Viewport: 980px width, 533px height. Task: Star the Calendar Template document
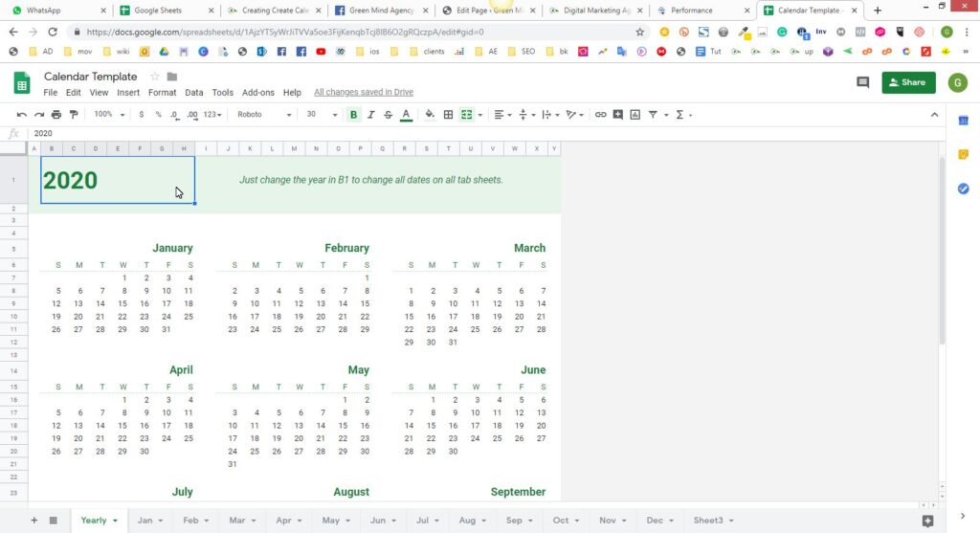154,77
